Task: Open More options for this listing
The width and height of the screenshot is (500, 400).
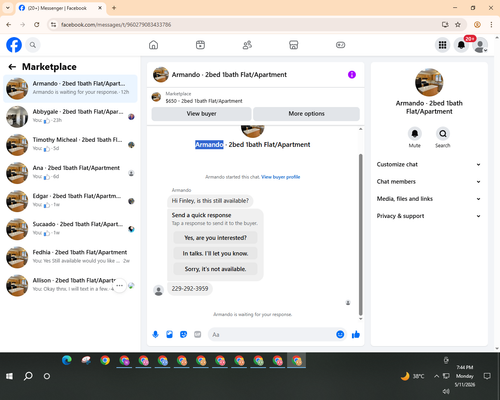Action: (x=306, y=114)
